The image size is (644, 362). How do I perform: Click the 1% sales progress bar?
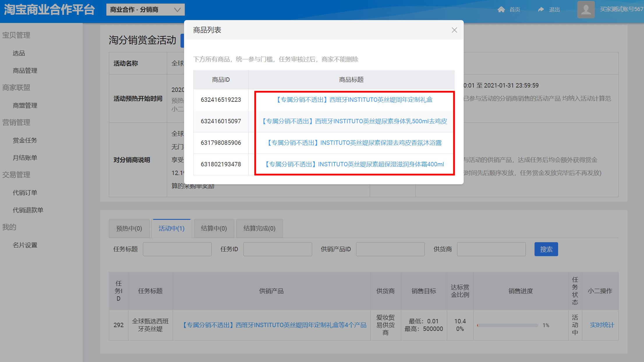pyautogui.click(x=508, y=325)
